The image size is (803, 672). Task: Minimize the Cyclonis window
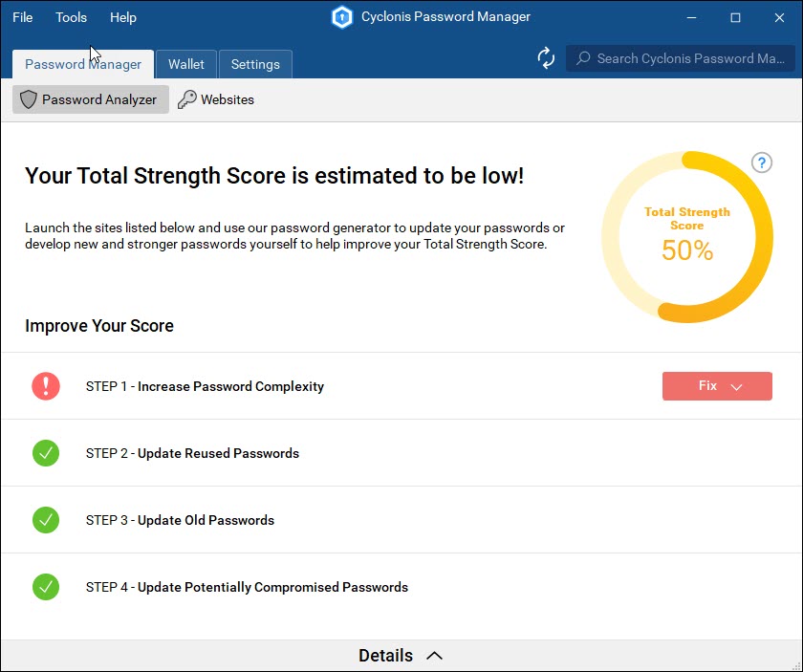coord(691,17)
